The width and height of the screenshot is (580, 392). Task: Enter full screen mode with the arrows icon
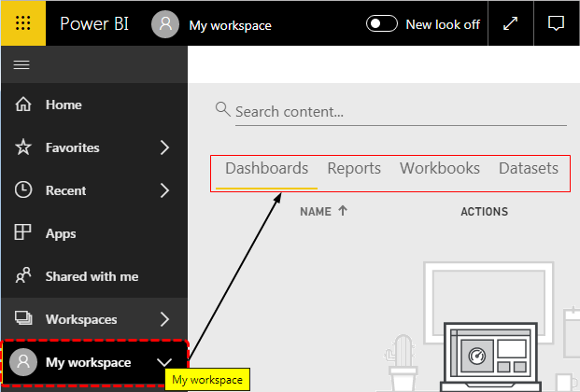click(511, 23)
